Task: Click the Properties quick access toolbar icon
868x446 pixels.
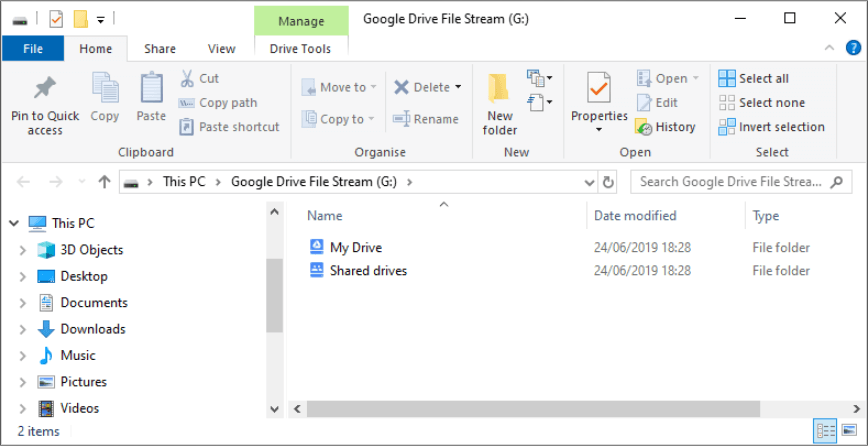Action: tap(56, 20)
